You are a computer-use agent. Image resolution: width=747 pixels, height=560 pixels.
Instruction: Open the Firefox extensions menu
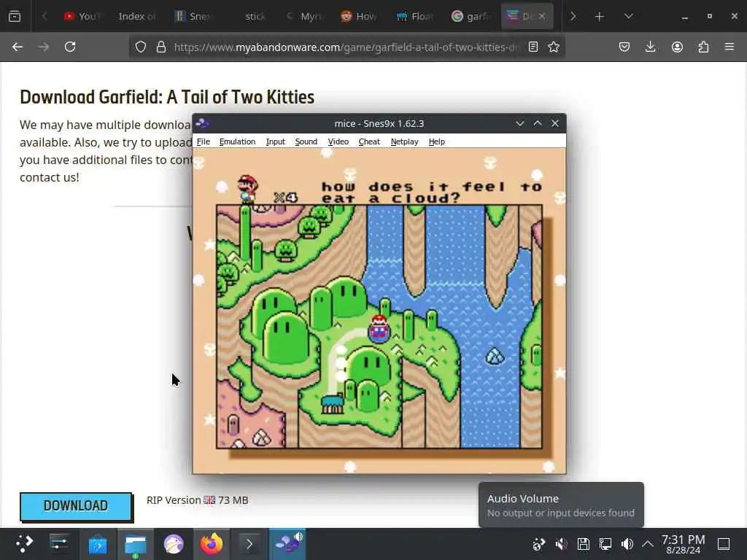[703, 47]
